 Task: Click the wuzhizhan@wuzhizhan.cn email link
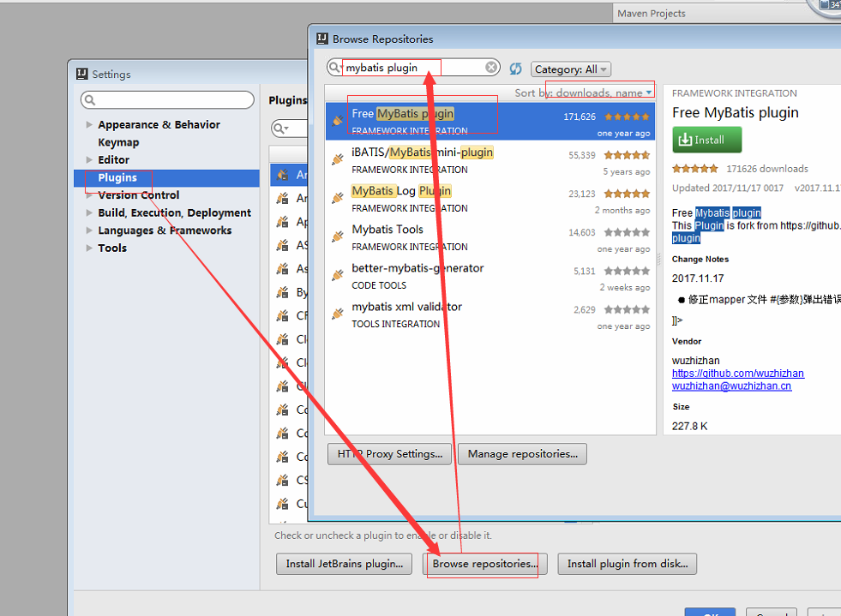click(x=731, y=386)
